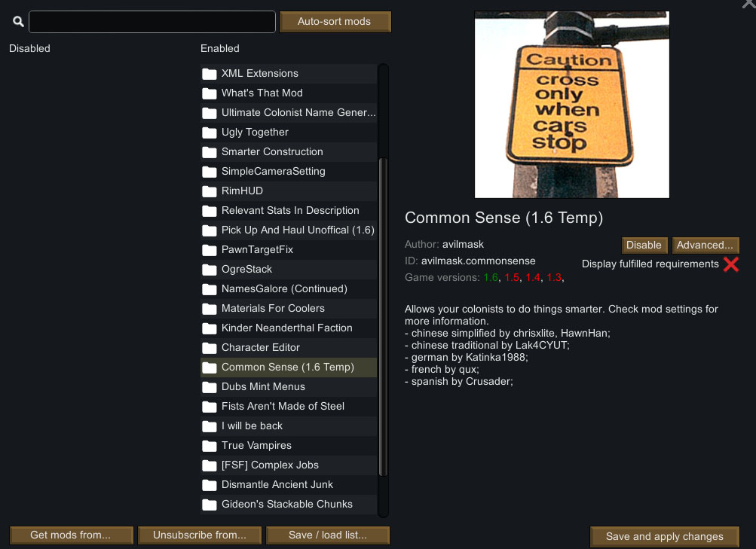The width and height of the screenshot is (756, 549).
Task: Click the avilmask.commonsense ID text
Action: pyautogui.click(x=479, y=261)
